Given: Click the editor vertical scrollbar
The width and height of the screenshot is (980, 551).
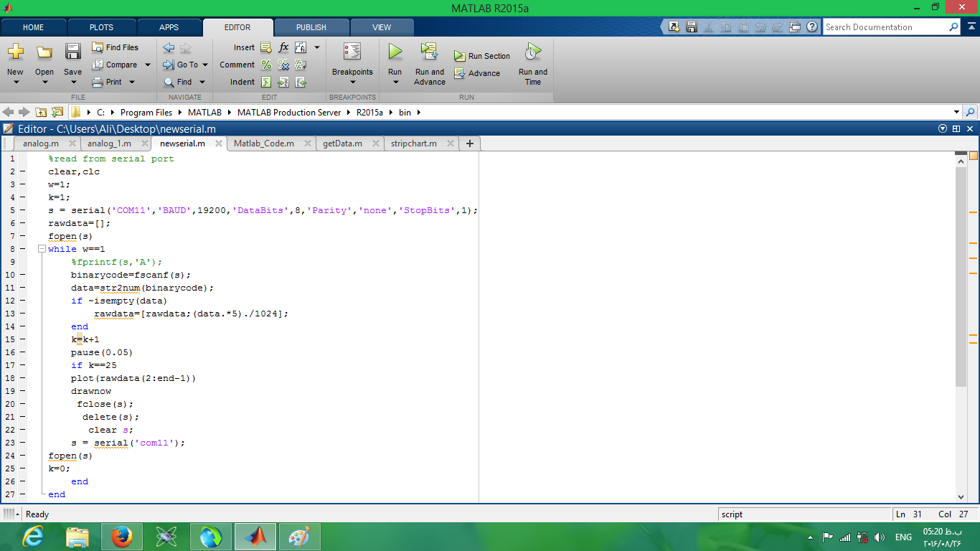Looking at the screenshot, I should pyautogui.click(x=961, y=276).
